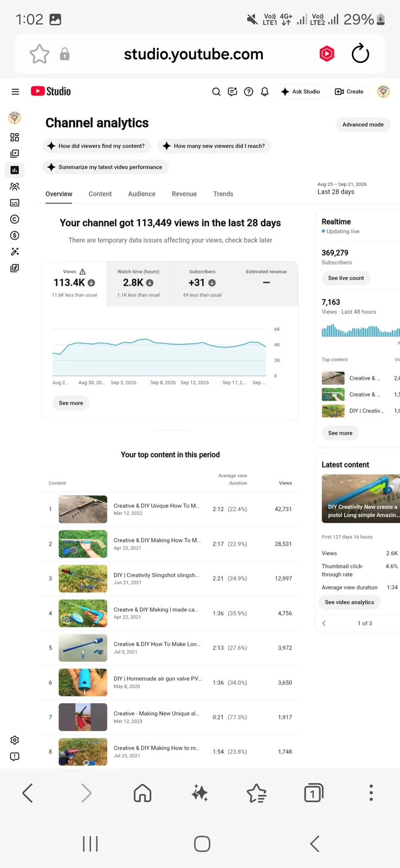This screenshot has height=868, width=400.
Task: Open the search icon in Studio header
Action: tap(216, 92)
